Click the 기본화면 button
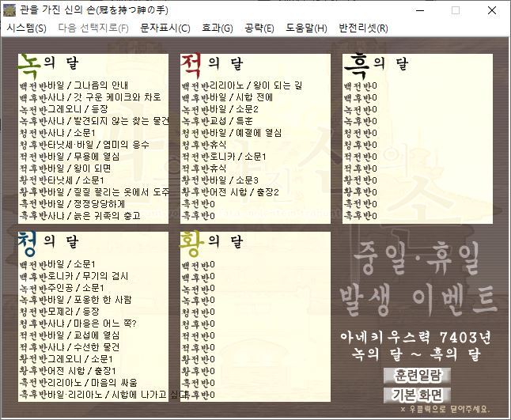Screen dimensions: 511x420 pos(417,395)
